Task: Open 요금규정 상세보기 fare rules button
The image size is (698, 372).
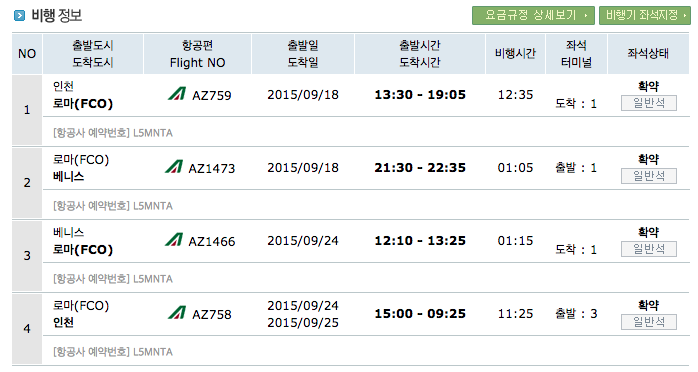Action: click(x=533, y=16)
